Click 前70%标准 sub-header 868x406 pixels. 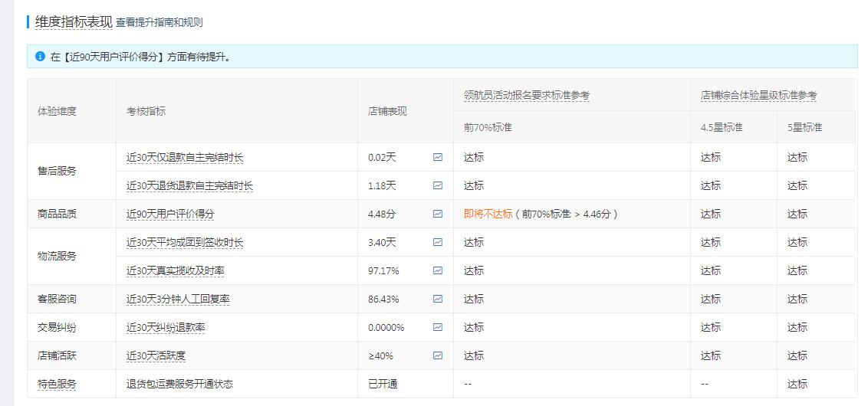[488, 127]
